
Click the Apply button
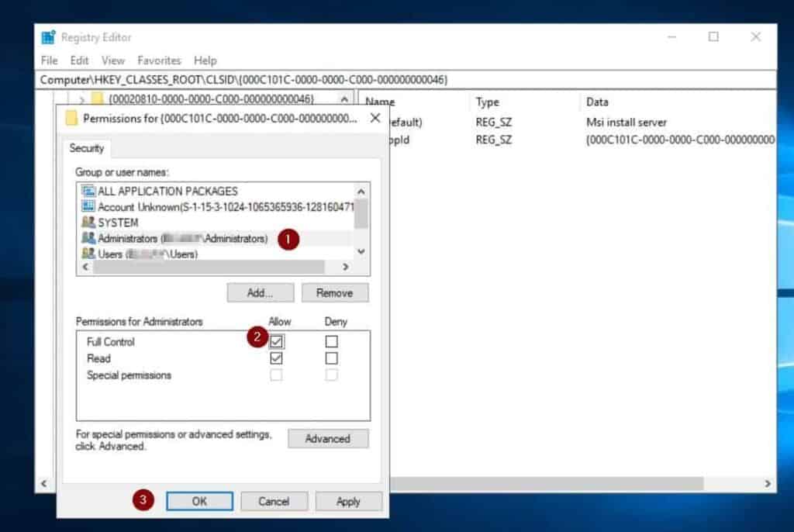coord(348,501)
